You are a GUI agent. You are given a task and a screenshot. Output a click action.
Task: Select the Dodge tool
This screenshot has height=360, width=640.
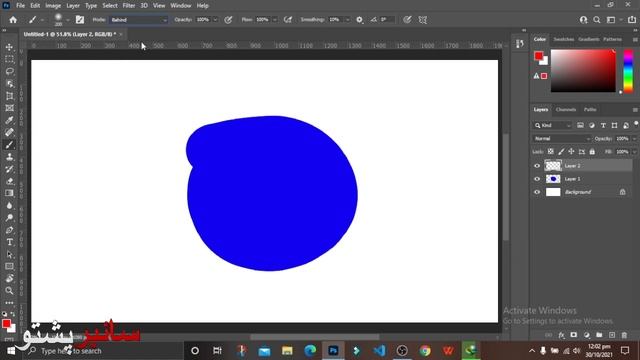(x=9, y=218)
